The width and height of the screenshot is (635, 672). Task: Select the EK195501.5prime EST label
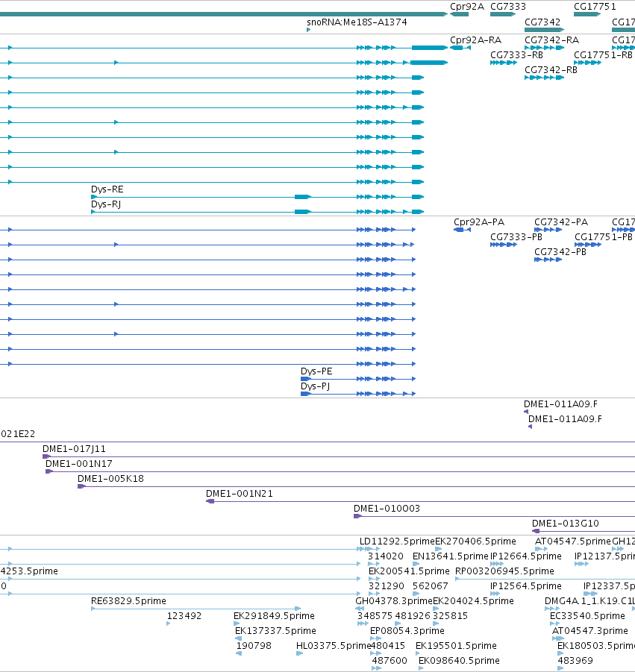pos(456,646)
